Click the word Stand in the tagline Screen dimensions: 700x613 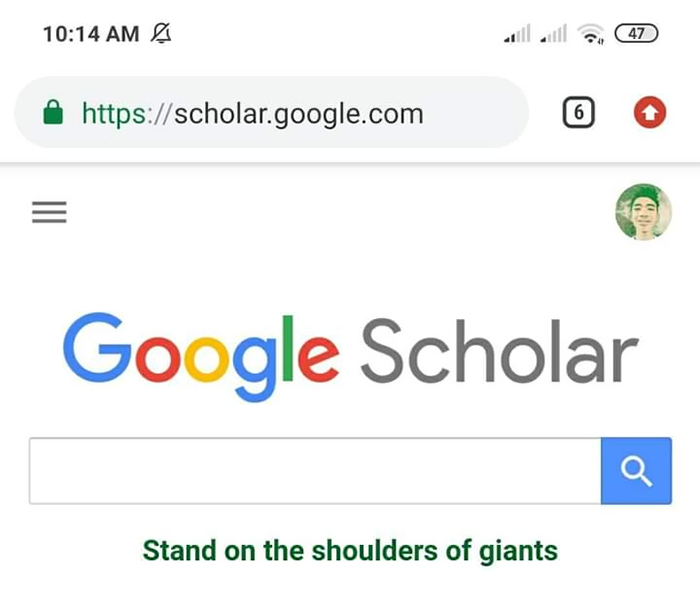173,550
